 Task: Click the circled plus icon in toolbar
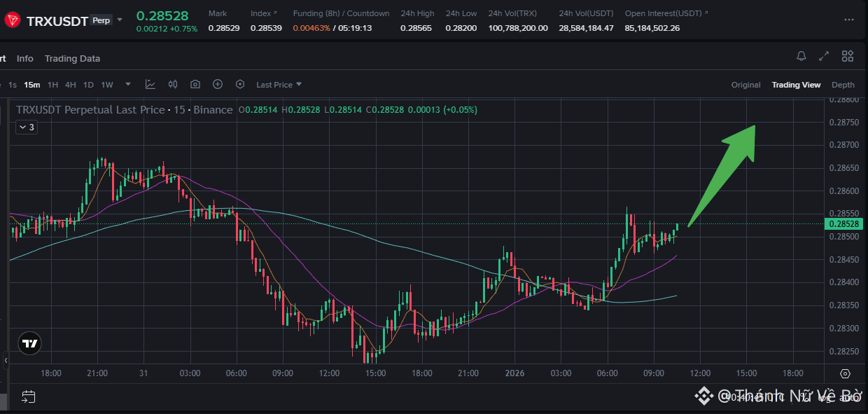coord(218,84)
